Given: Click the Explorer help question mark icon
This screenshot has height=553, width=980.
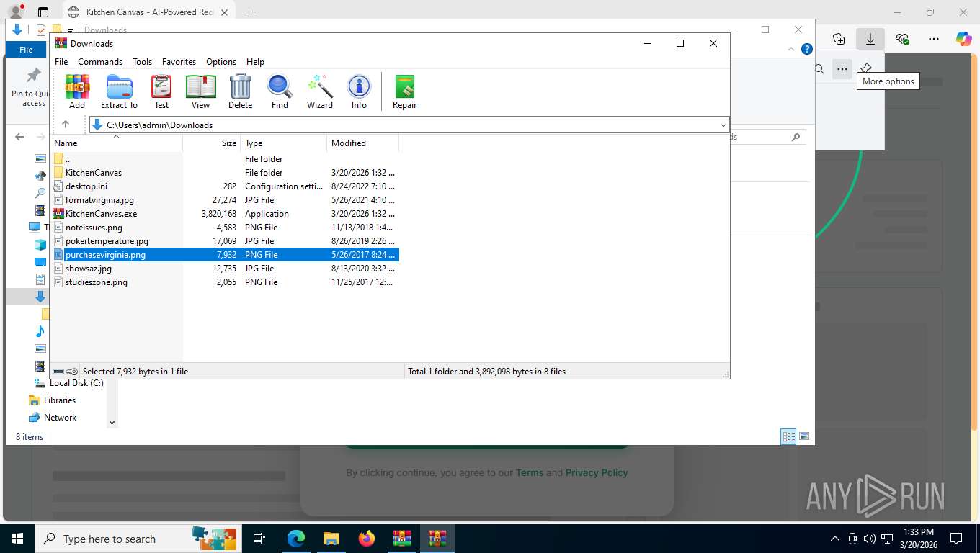Looking at the screenshot, I should tap(807, 50).
